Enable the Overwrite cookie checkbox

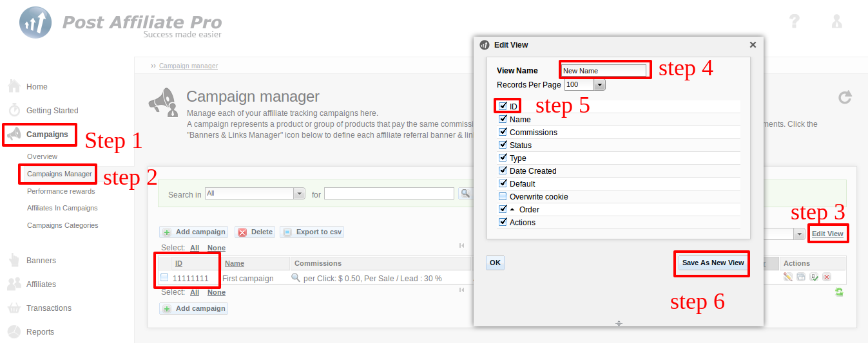tap(503, 196)
